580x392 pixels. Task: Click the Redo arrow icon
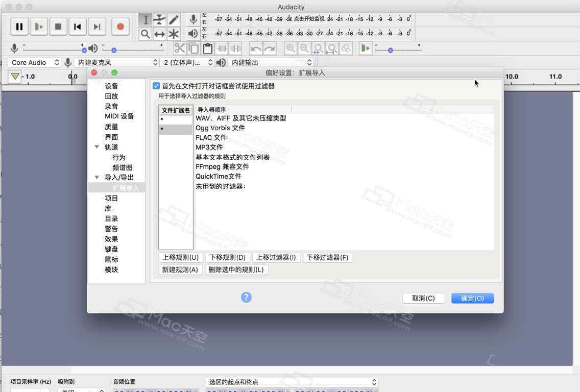tap(270, 48)
